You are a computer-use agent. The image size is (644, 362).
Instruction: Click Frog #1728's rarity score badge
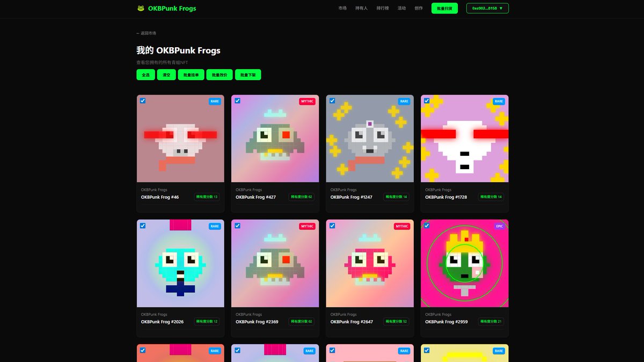(x=491, y=197)
